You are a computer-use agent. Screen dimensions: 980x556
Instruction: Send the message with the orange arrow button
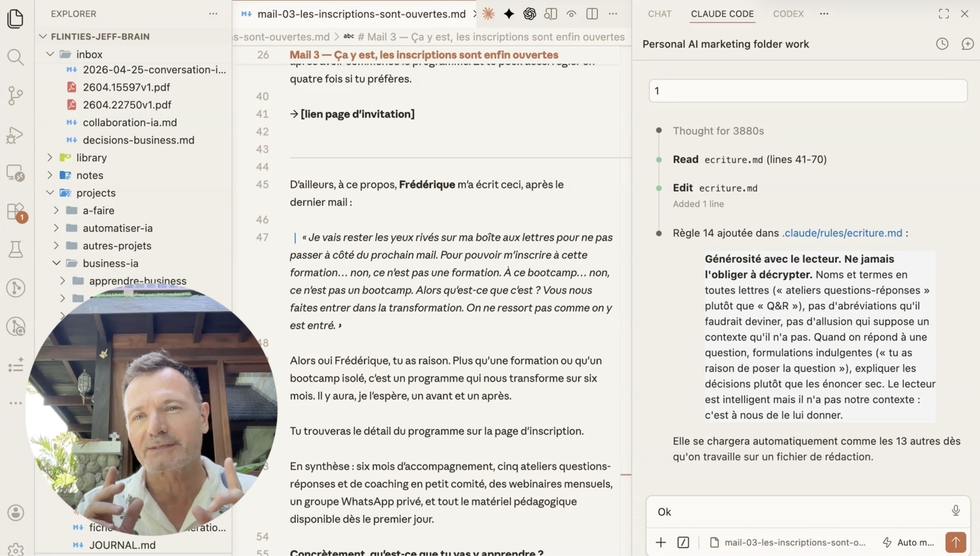point(956,542)
